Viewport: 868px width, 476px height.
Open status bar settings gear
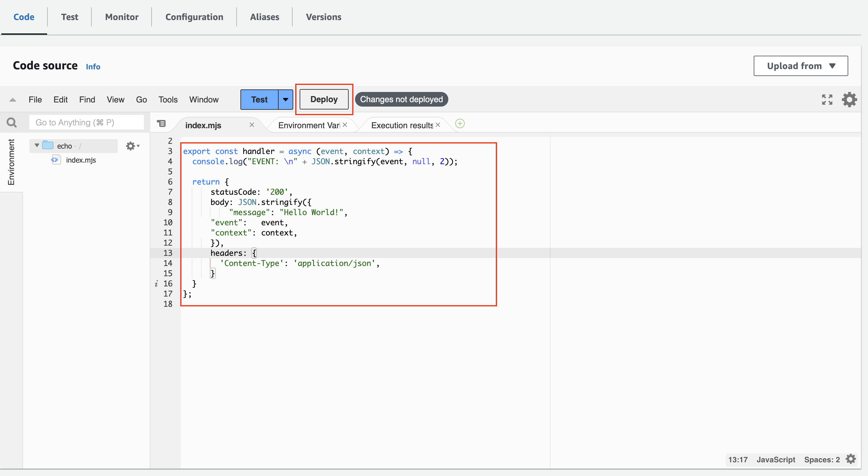851,459
